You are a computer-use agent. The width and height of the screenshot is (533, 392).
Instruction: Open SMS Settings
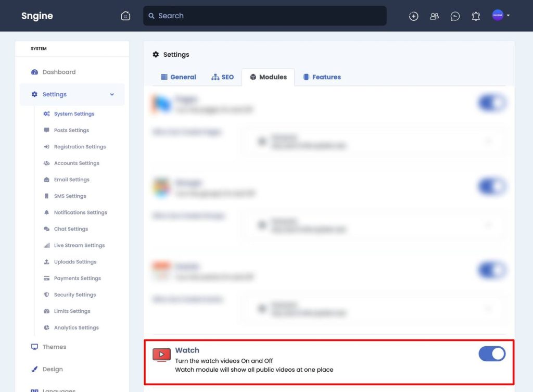click(70, 196)
